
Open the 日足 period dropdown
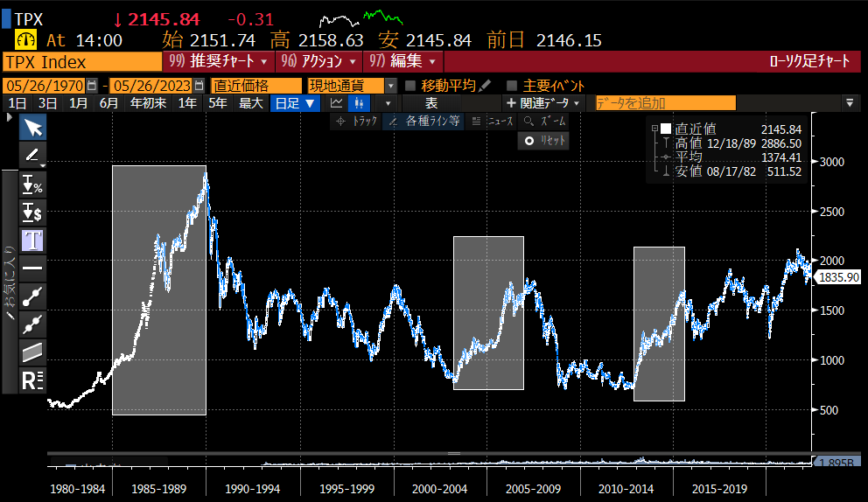(x=295, y=103)
